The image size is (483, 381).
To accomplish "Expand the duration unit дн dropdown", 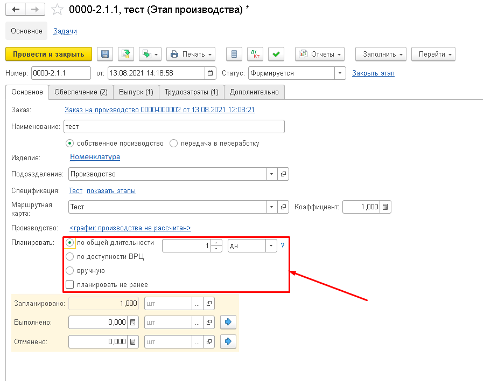I will (x=271, y=246).
